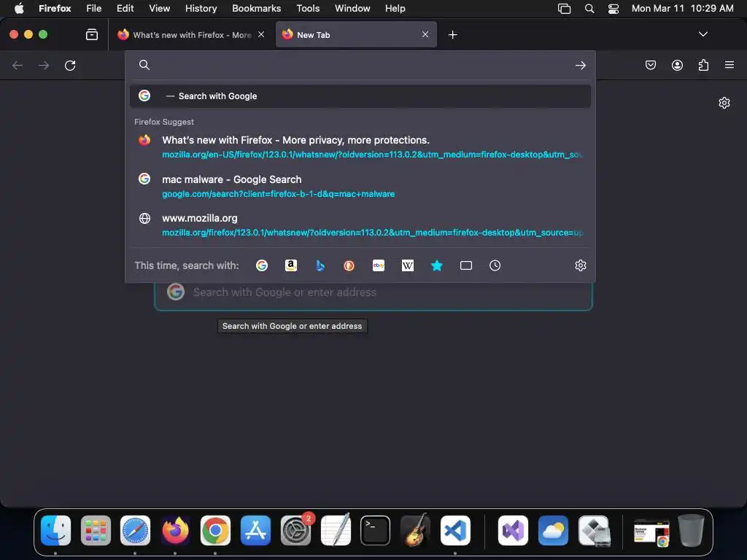
Task: Launch Visual Studio Code from dock
Action: (455, 531)
